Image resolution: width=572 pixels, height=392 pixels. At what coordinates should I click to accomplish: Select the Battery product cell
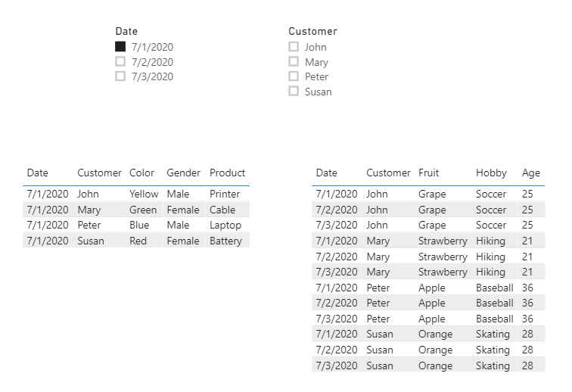click(x=225, y=241)
